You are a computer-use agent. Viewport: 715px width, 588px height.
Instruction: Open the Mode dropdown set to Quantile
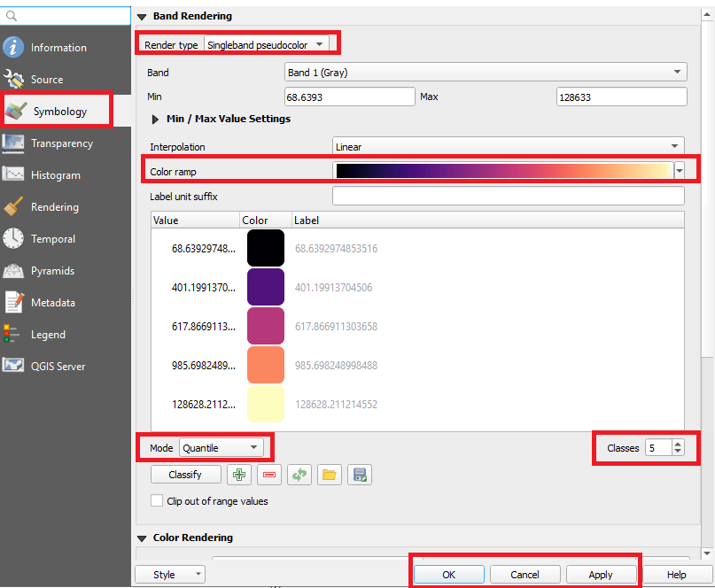pos(221,448)
